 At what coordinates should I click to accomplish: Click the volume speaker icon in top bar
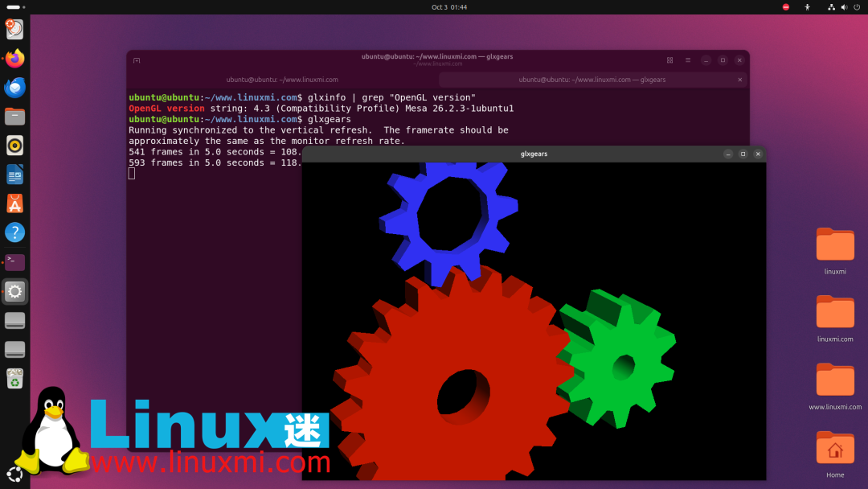844,7
